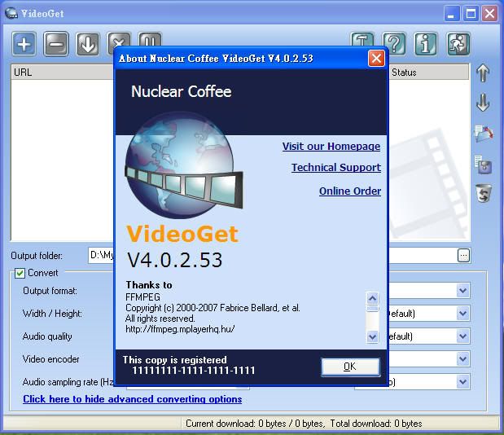
Task: Click the Exit application toolbar icon
Action: coord(458,44)
